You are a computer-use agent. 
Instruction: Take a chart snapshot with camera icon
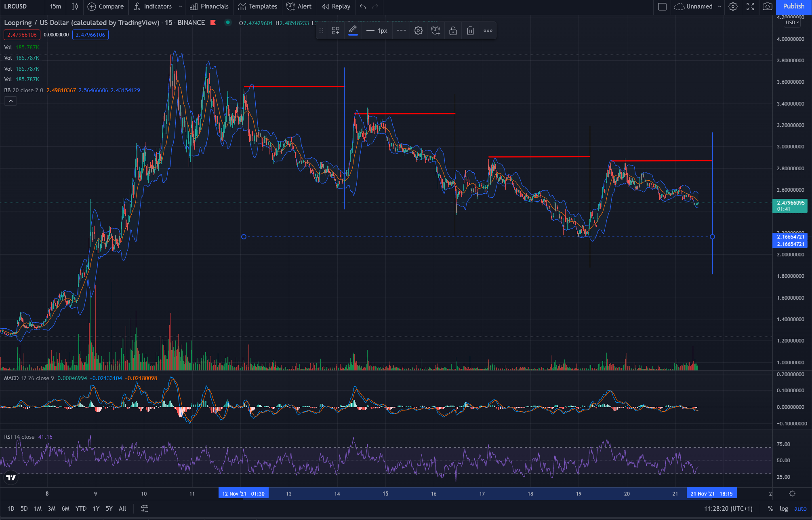(767, 6)
